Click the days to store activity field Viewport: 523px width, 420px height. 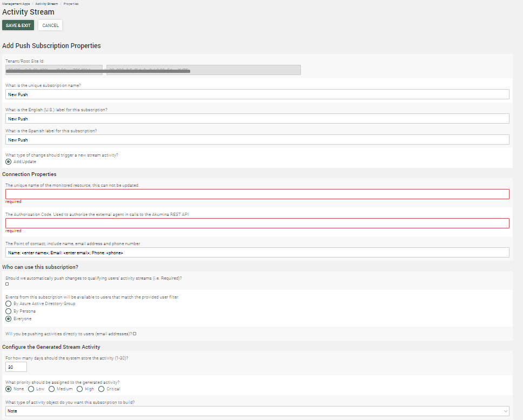pos(16,367)
